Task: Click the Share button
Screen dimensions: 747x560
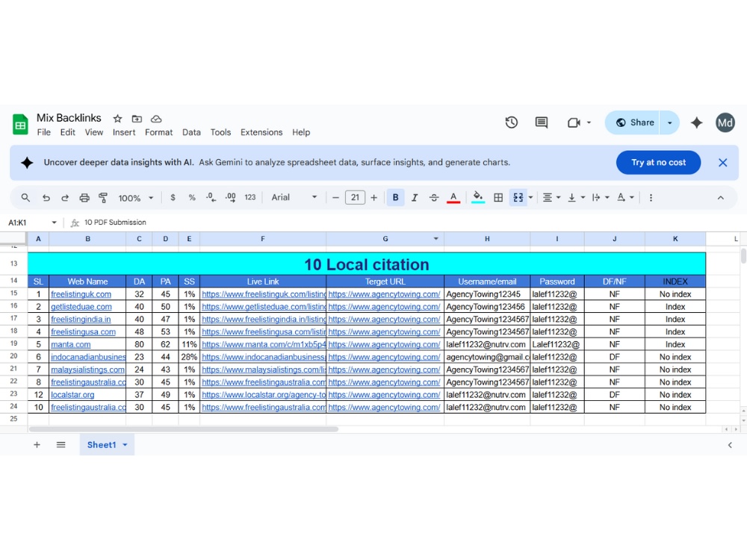Action: point(633,122)
